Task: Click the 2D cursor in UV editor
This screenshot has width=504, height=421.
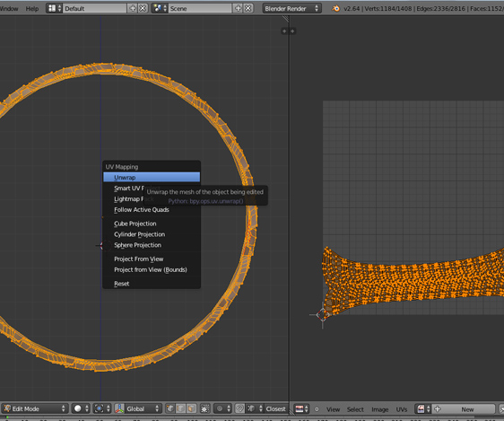Action: coord(322,315)
